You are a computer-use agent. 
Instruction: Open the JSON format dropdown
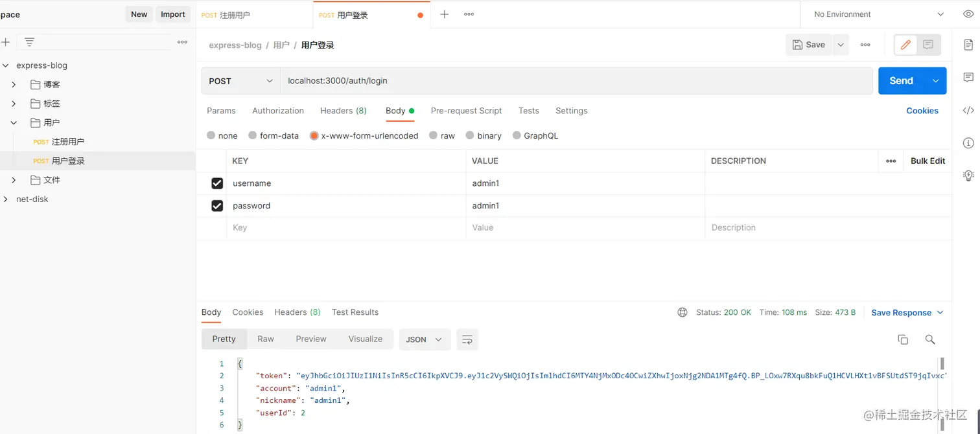425,339
